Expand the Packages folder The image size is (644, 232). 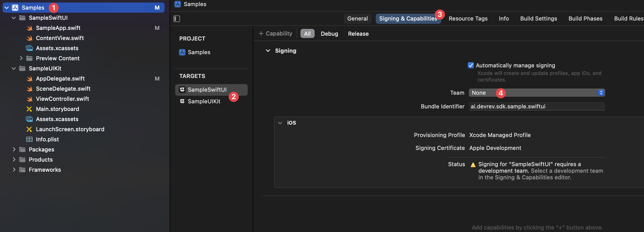coord(14,150)
